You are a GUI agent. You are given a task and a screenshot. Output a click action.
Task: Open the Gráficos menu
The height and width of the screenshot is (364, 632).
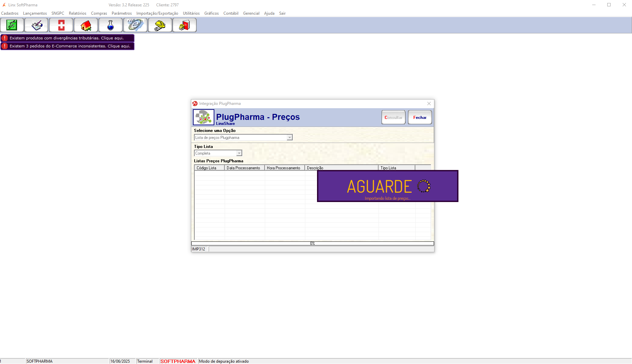212,13
